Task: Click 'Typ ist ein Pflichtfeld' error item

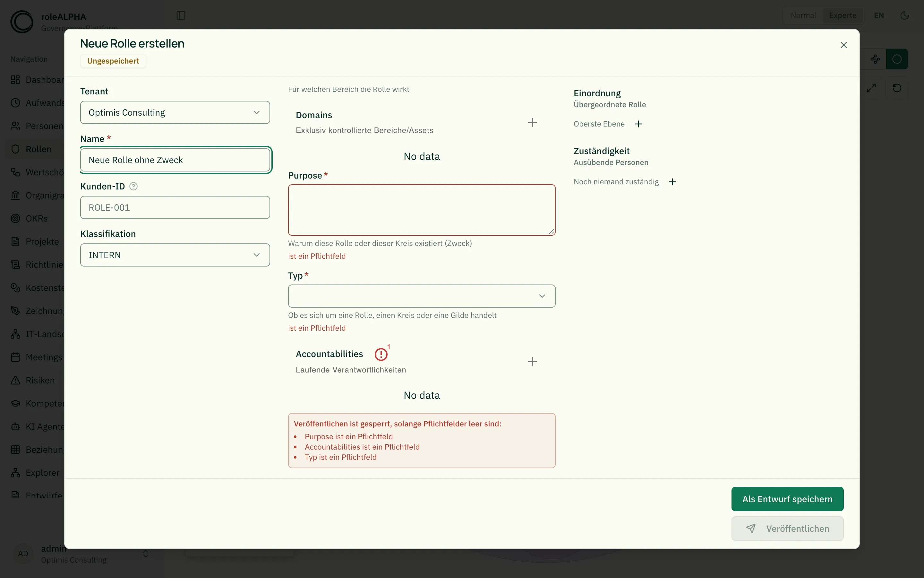Action: click(340, 457)
